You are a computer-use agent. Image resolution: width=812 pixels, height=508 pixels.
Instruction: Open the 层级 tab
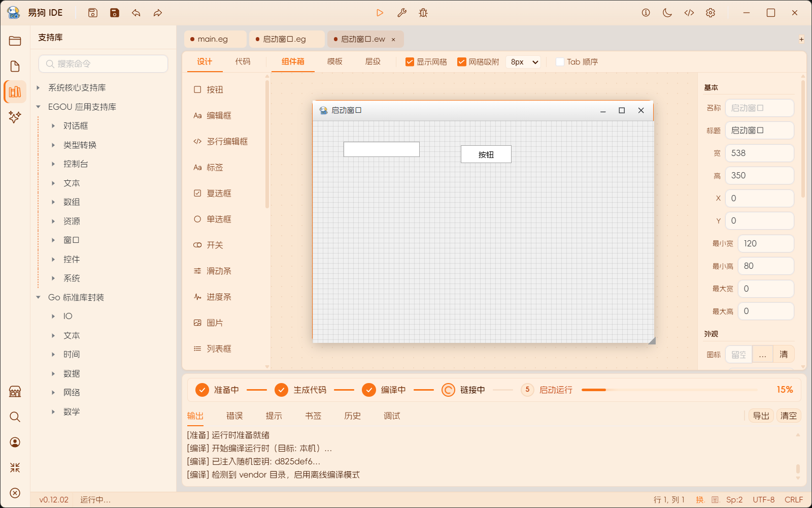pyautogui.click(x=373, y=61)
